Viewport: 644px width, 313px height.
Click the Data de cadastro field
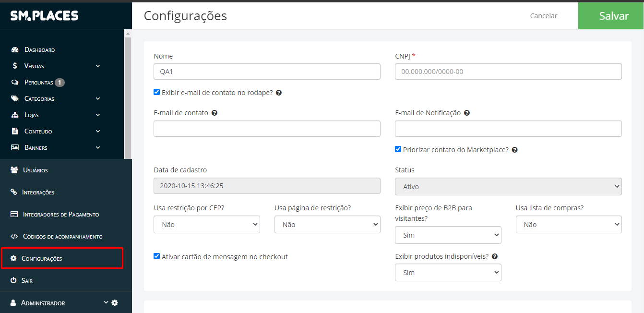tap(267, 186)
